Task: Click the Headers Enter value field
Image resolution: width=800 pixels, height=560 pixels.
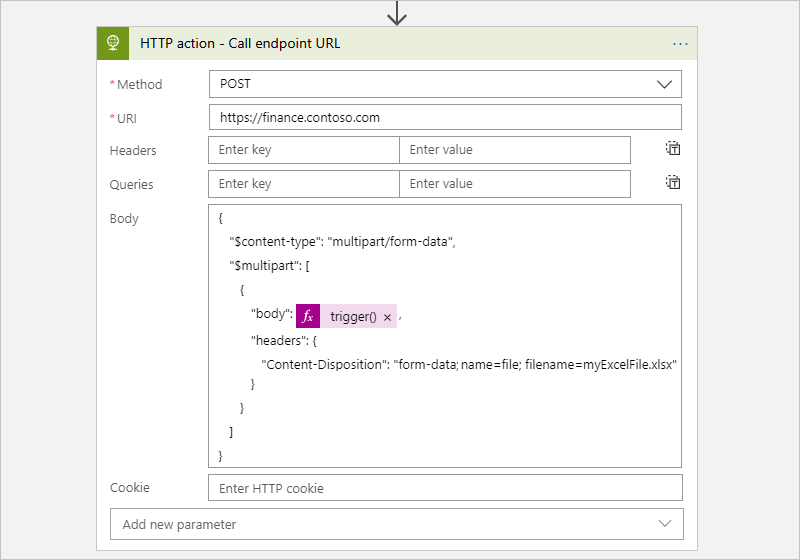Action: pos(514,150)
